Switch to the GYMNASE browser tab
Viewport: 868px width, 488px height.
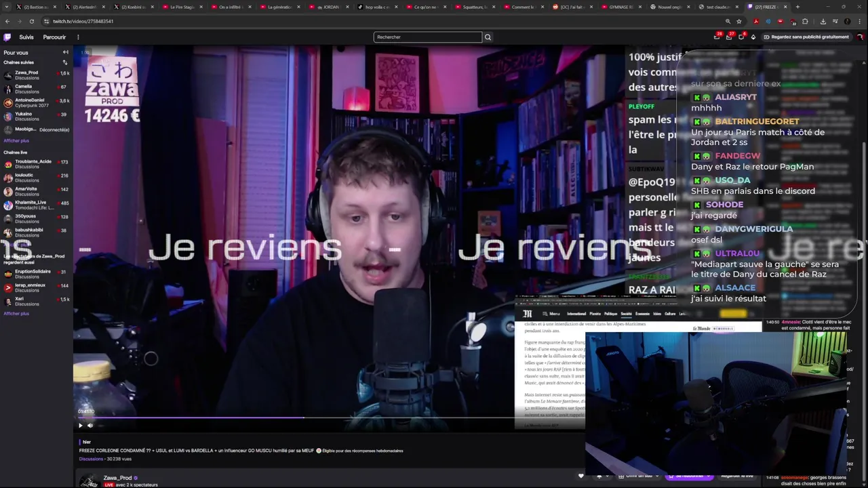pyautogui.click(x=622, y=7)
